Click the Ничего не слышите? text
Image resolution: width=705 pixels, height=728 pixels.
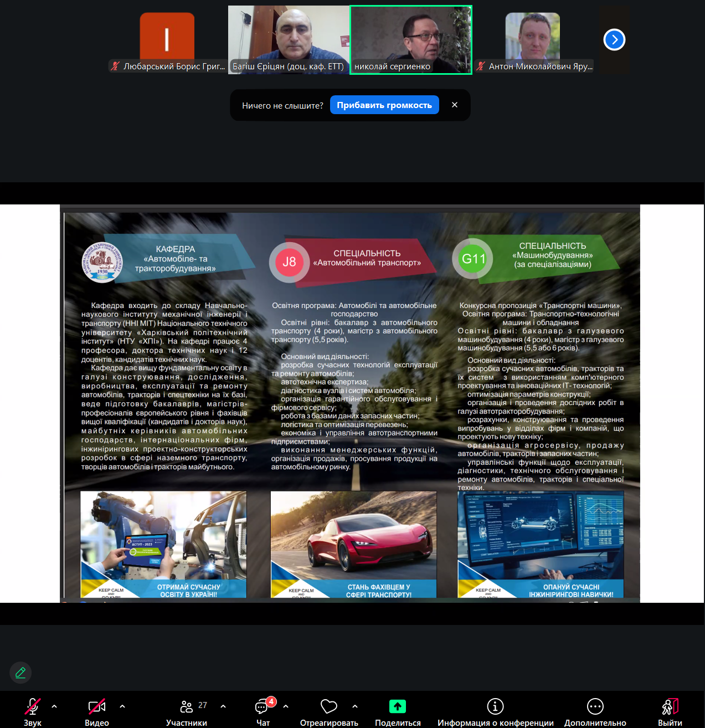coord(282,105)
